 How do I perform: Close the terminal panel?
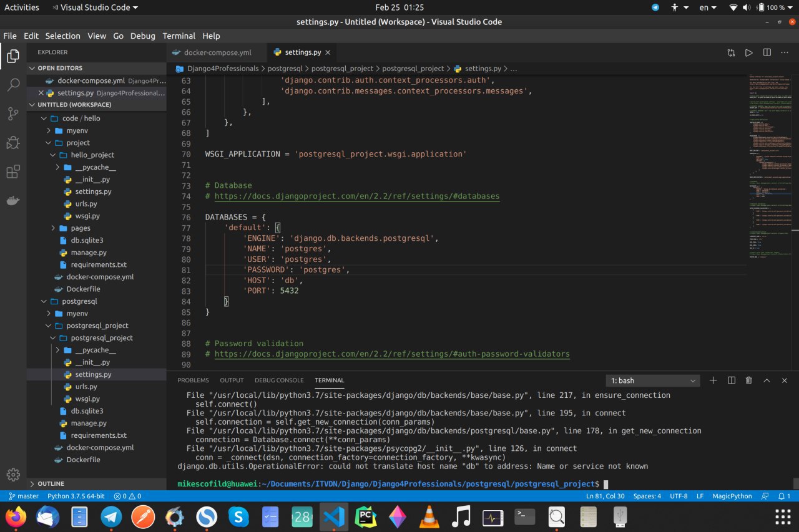click(785, 380)
